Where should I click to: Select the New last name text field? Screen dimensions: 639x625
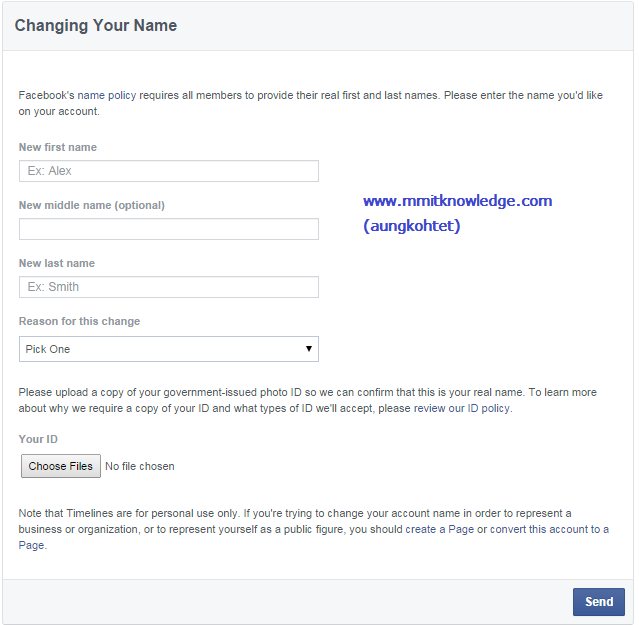pyautogui.click(x=169, y=287)
